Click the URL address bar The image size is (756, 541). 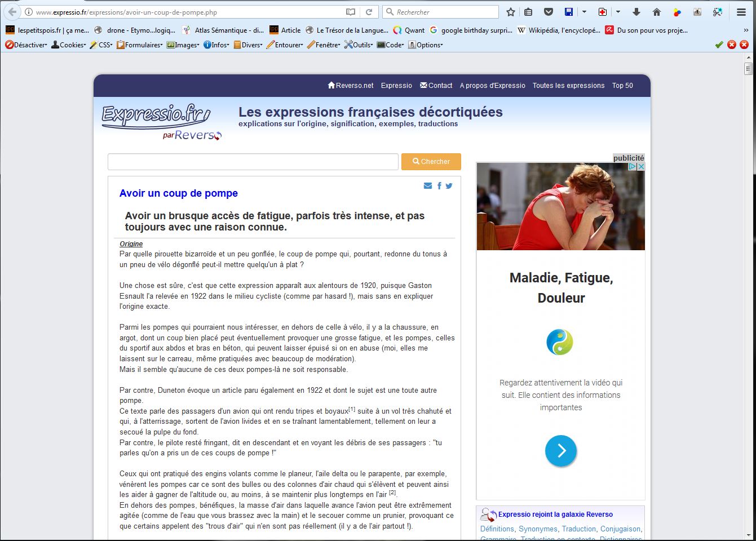189,12
